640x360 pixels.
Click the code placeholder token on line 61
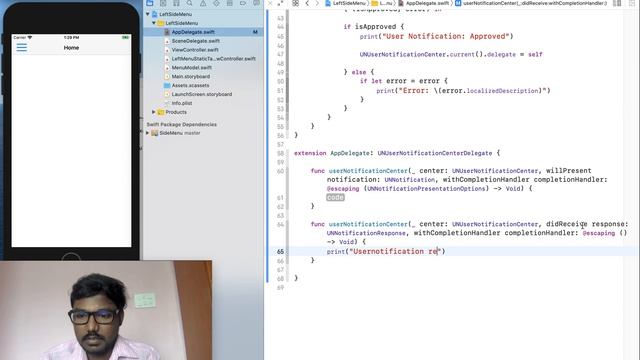coord(335,197)
